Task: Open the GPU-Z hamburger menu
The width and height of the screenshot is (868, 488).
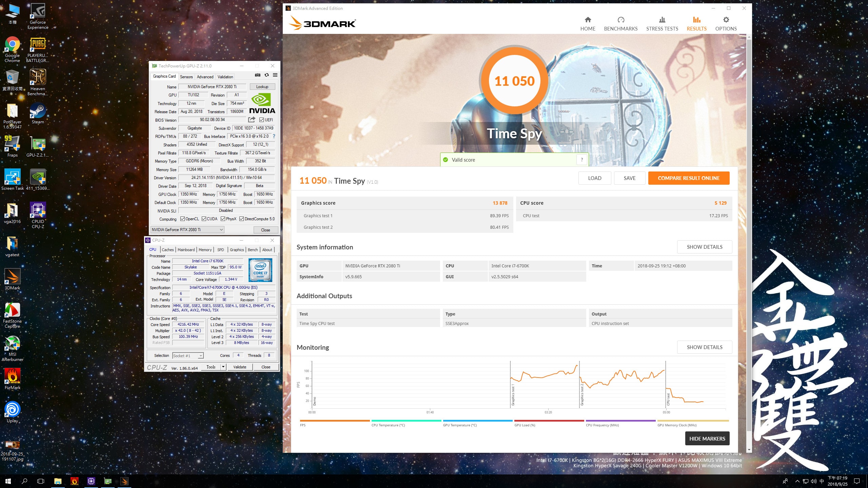Action: point(275,75)
